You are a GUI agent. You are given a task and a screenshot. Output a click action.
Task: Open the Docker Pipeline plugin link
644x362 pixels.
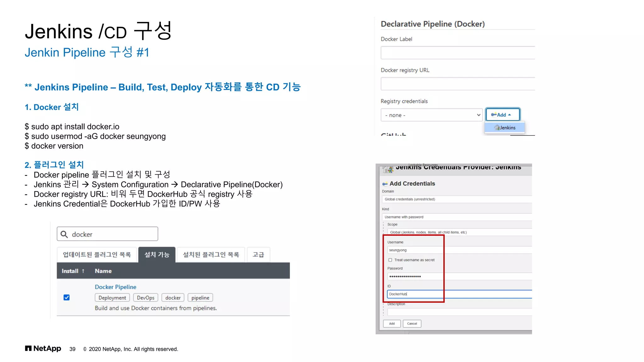pos(115,287)
